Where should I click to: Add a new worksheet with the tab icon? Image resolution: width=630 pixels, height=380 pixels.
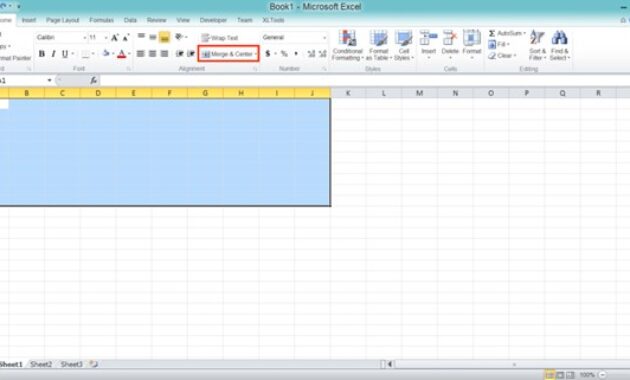point(94,364)
